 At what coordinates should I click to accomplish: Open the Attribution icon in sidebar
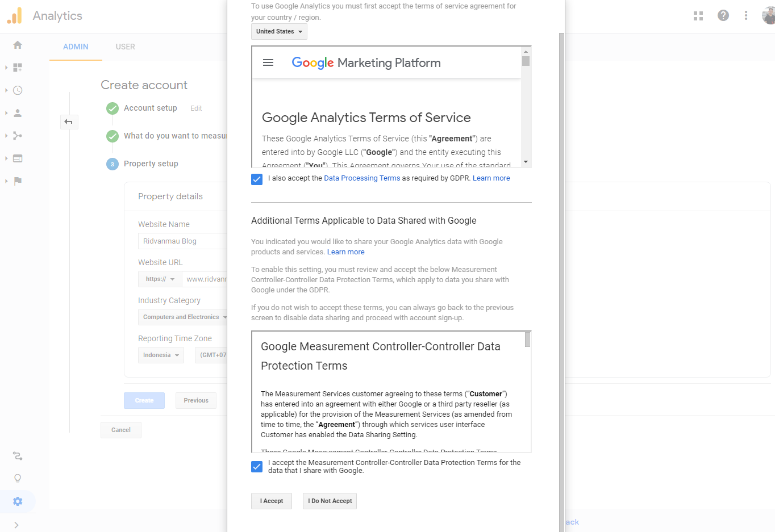click(x=18, y=456)
